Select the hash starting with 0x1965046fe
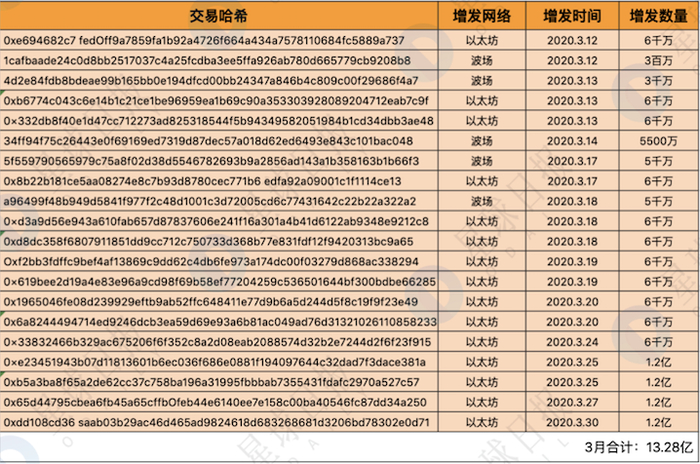 211,302
